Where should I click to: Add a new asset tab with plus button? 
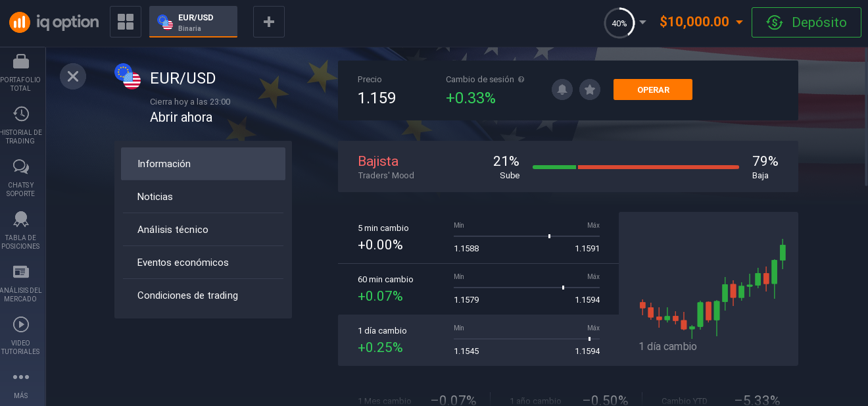tap(268, 22)
